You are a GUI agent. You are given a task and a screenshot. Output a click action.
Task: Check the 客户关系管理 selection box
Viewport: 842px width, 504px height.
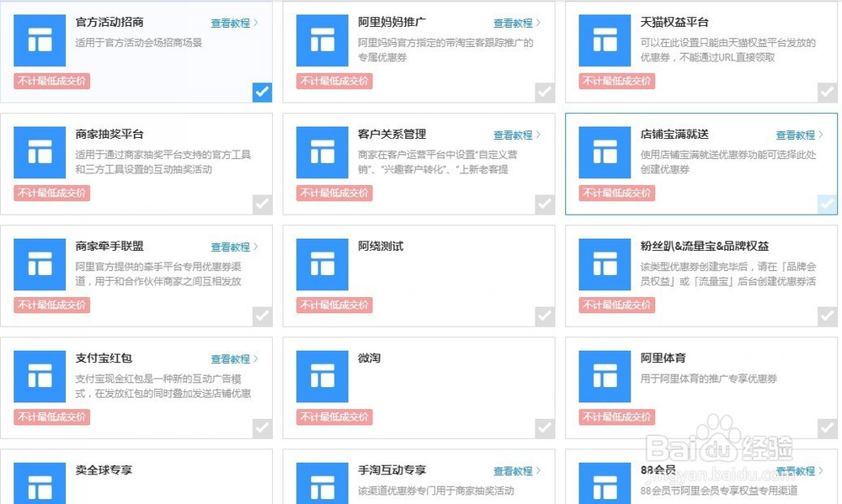coord(545,204)
